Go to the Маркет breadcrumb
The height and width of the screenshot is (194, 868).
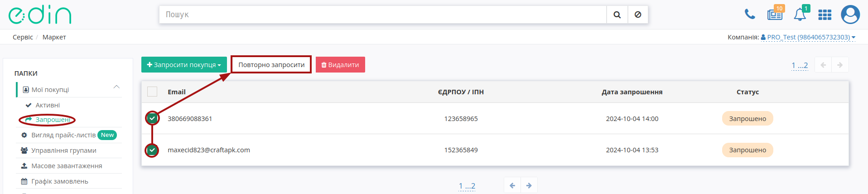click(x=54, y=37)
